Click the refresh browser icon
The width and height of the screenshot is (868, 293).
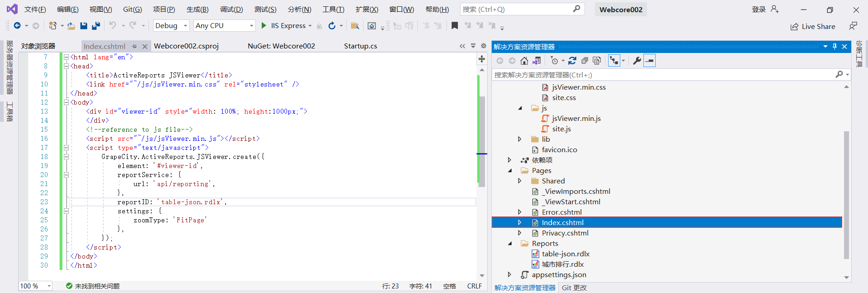point(332,26)
